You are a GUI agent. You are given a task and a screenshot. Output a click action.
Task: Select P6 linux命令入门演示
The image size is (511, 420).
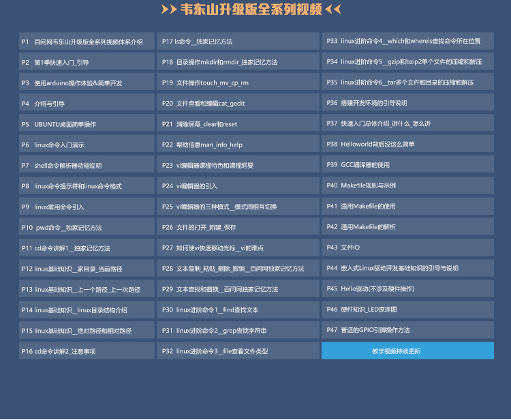coord(87,144)
